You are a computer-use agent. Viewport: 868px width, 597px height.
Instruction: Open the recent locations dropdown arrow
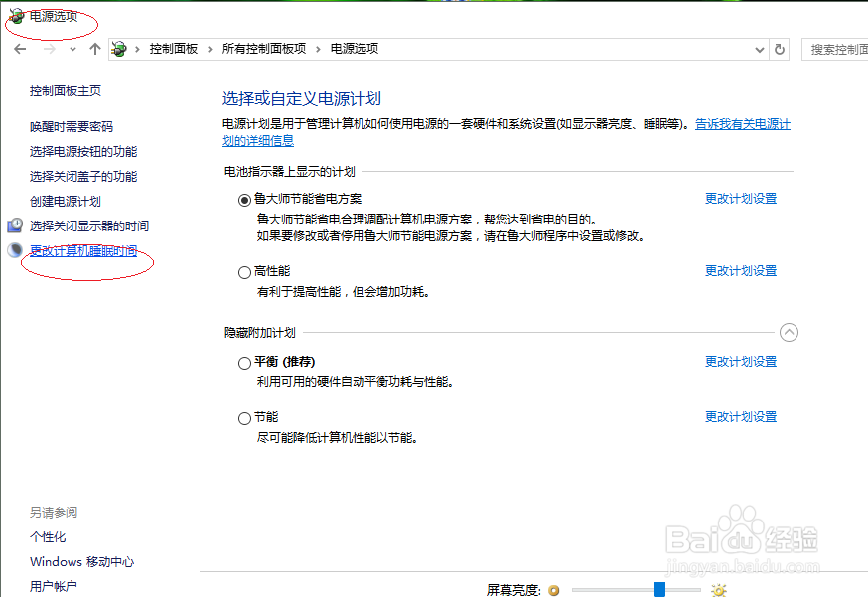click(72, 50)
